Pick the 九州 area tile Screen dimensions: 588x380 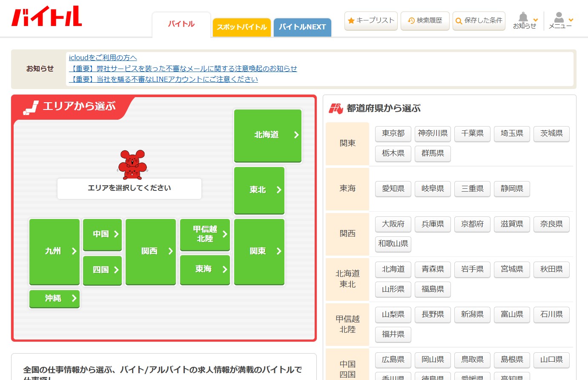click(x=54, y=251)
